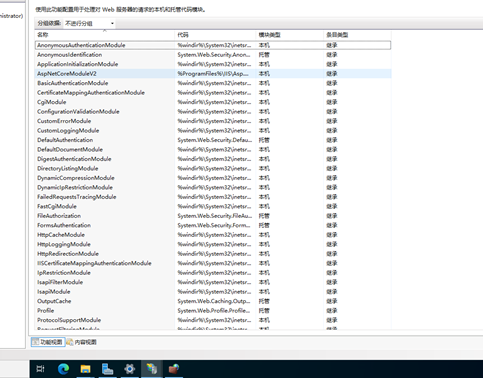
Task: Select FastCgiModule row
Action: click(x=213, y=206)
